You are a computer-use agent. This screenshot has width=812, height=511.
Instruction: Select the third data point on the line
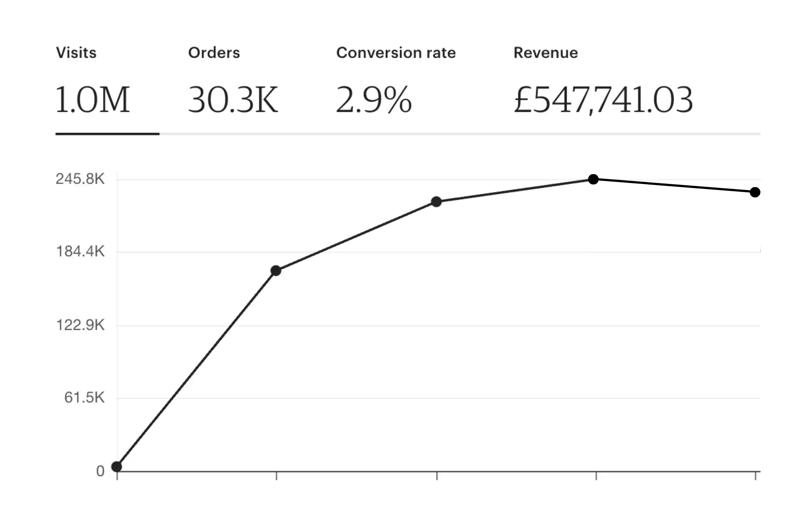(x=436, y=202)
